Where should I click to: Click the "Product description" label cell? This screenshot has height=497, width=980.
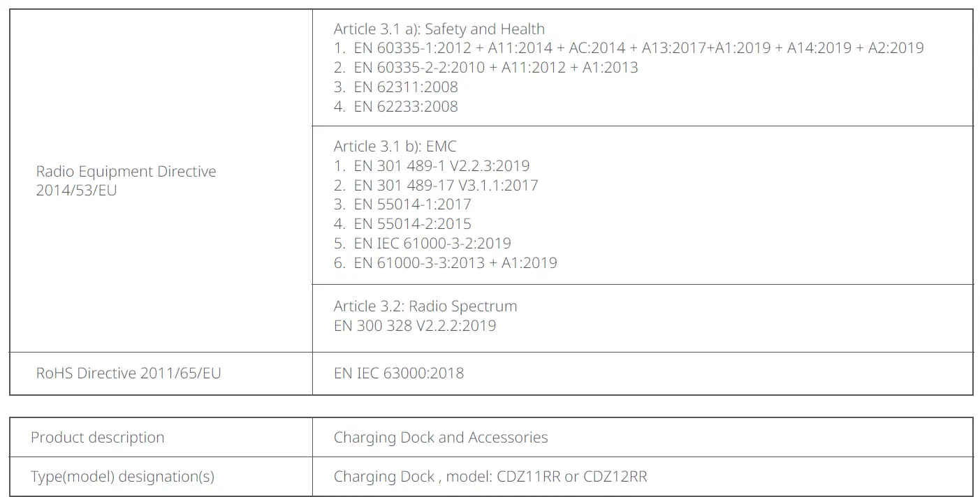coord(98,438)
